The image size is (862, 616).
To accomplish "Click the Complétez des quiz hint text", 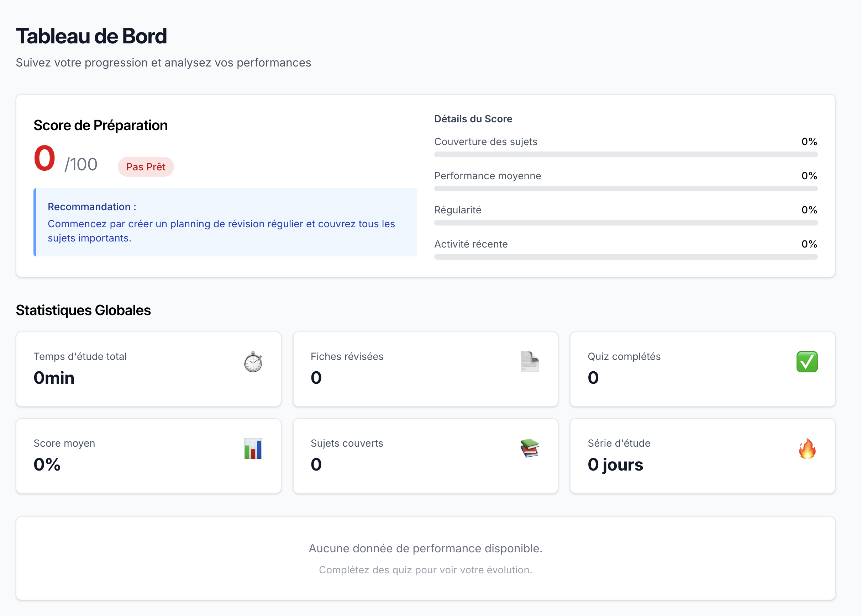I will 425,570.
